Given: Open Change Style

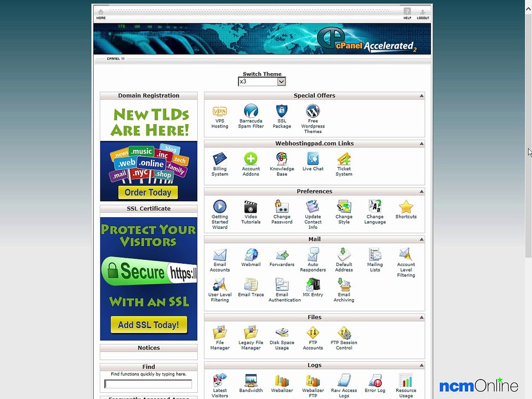Looking at the screenshot, I should [344, 213].
